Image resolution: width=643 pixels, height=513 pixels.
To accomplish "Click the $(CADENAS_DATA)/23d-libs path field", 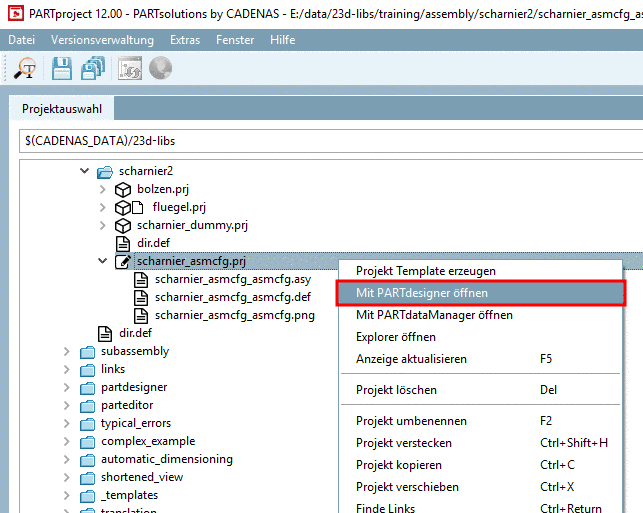I will click(331, 141).
